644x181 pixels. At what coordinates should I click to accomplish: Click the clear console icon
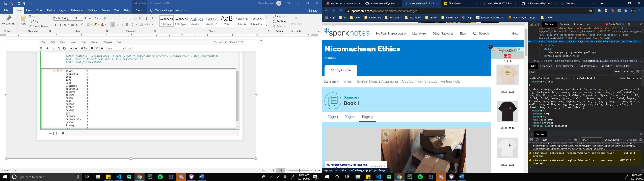[537, 140]
